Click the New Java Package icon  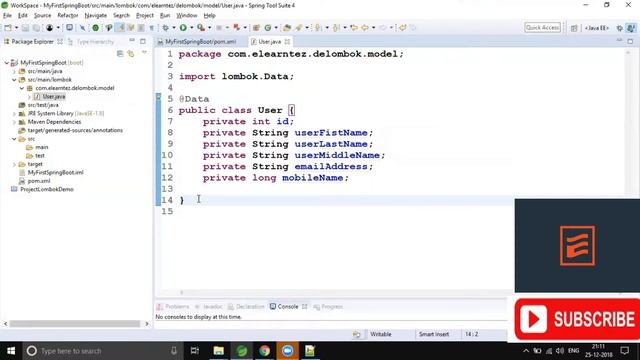[256, 28]
